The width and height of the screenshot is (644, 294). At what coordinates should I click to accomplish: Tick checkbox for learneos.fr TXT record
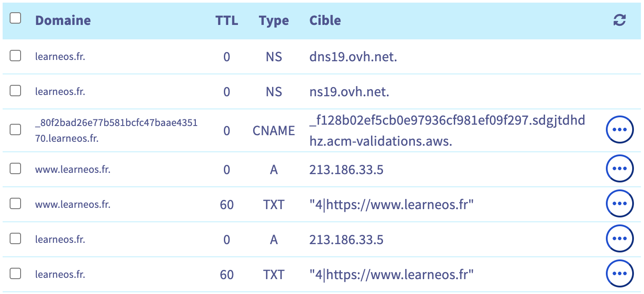tap(15, 273)
